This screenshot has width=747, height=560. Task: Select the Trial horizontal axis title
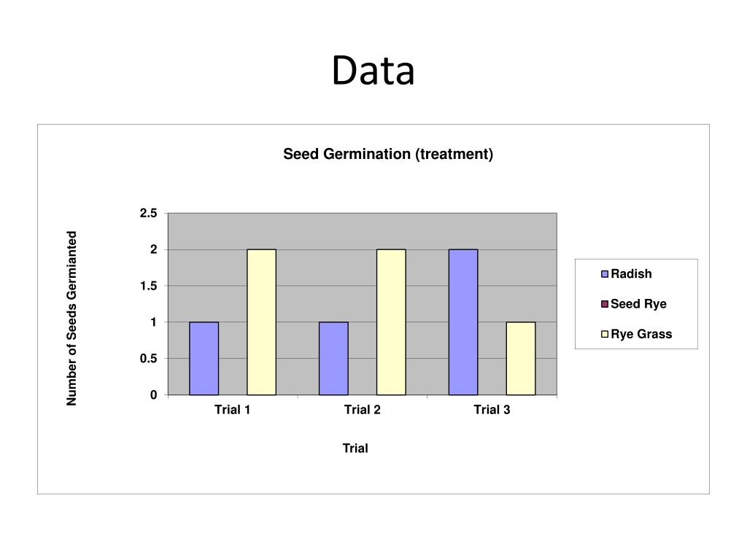(x=355, y=448)
